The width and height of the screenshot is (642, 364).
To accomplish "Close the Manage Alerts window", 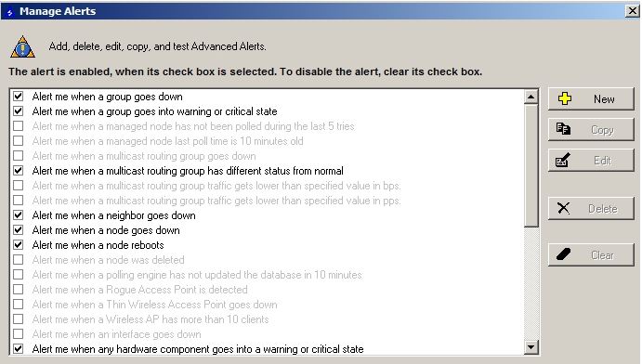I will [632, 11].
